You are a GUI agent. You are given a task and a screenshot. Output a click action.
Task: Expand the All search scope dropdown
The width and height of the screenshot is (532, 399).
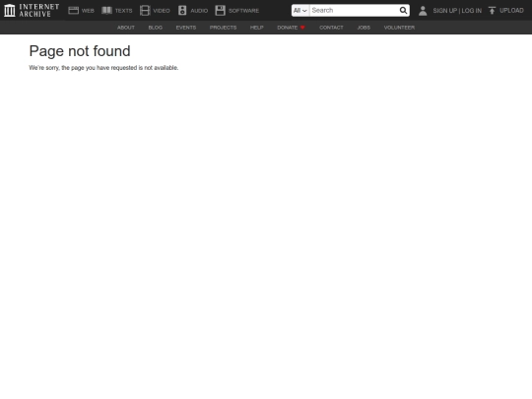pyautogui.click(x=300, y=11)
